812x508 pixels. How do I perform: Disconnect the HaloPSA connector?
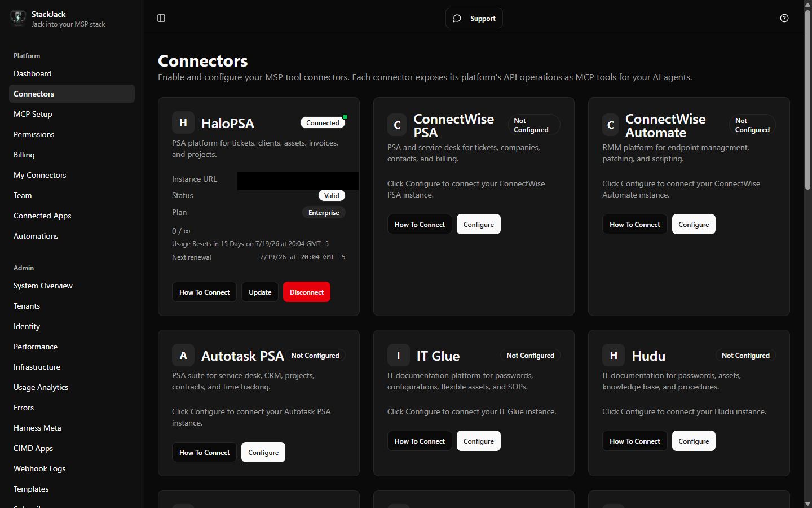[307, 292]
